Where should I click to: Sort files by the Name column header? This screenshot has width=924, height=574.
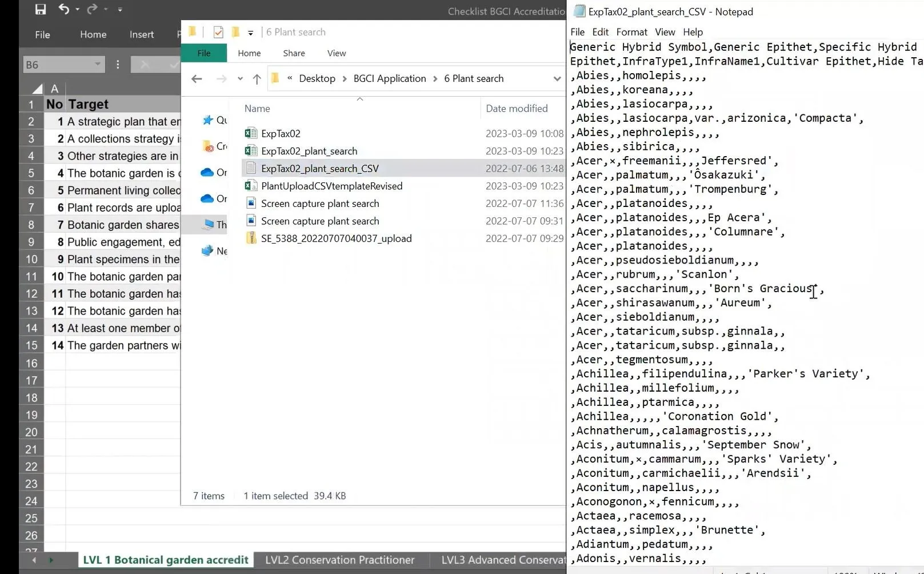(x=257, y=109)
